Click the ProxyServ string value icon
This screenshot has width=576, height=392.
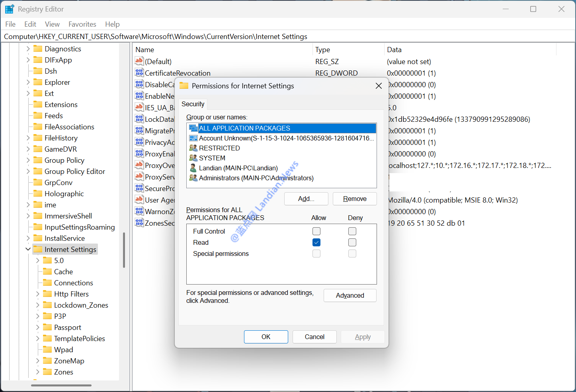(x=139, y=176)
